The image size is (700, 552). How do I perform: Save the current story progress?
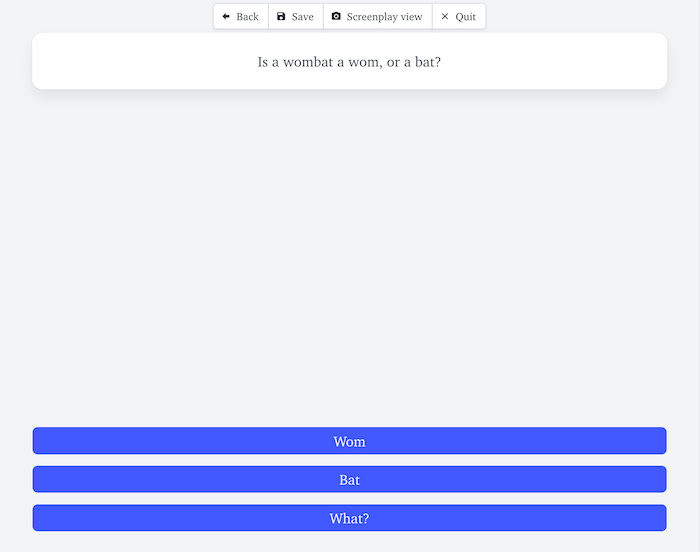[296, 17]
